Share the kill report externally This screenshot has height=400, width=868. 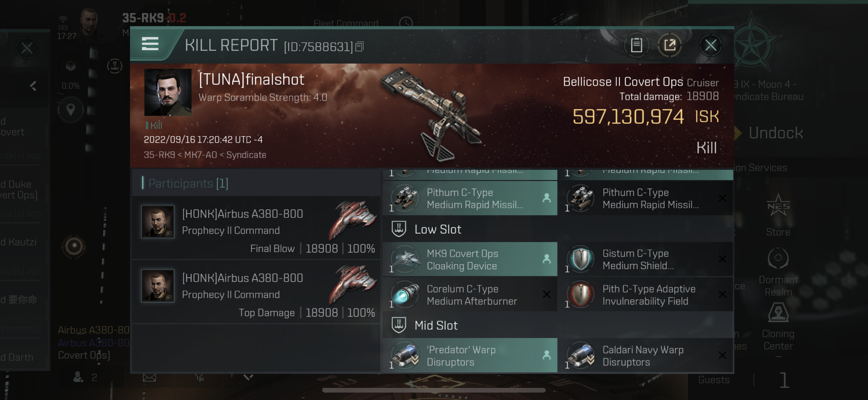coord(670,45)
